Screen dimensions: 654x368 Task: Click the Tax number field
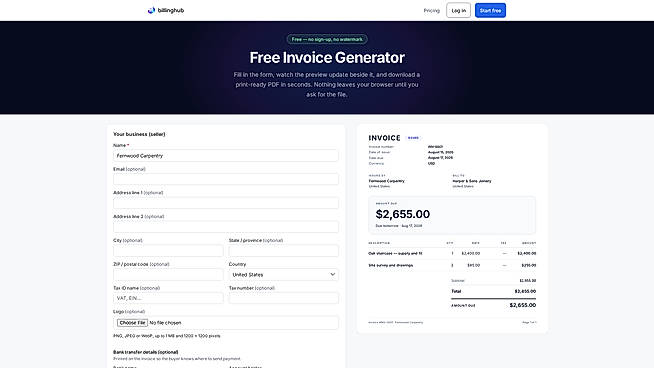[x=284, y=298]
